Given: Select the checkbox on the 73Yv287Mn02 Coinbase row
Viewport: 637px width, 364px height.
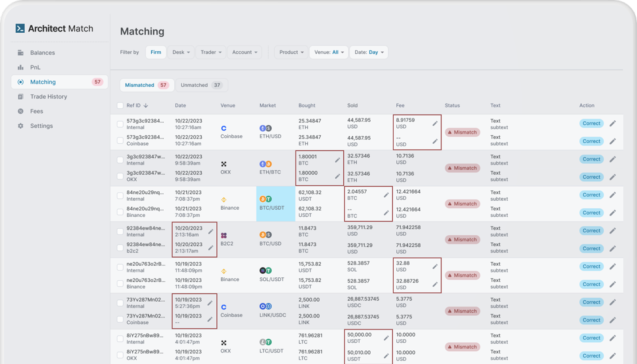Looking at the screenshot, I should click(120, 319).
